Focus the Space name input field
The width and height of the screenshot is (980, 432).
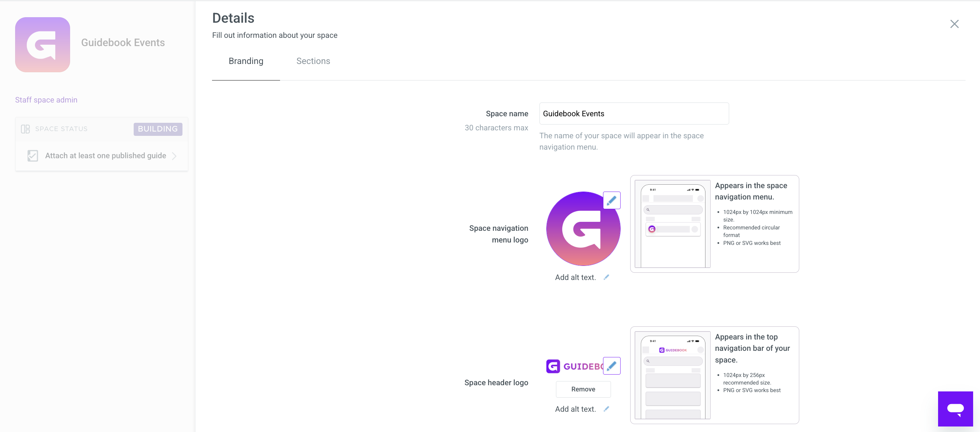[x=634, y=114]
